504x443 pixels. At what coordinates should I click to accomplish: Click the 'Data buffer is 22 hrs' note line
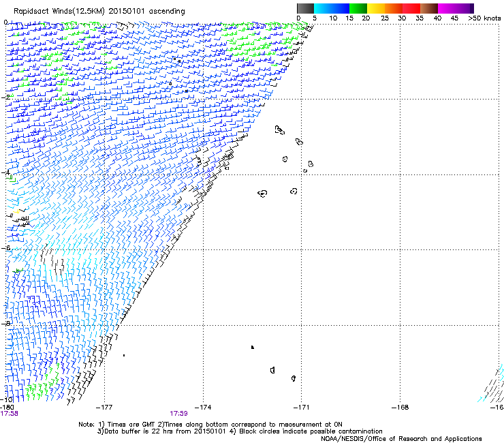tap(240, 431)
